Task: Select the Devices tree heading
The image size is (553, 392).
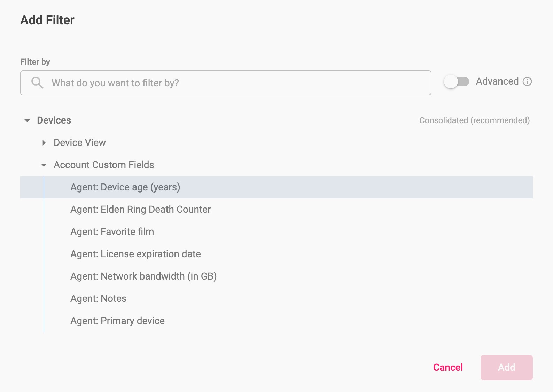Action: coord(54,120)
